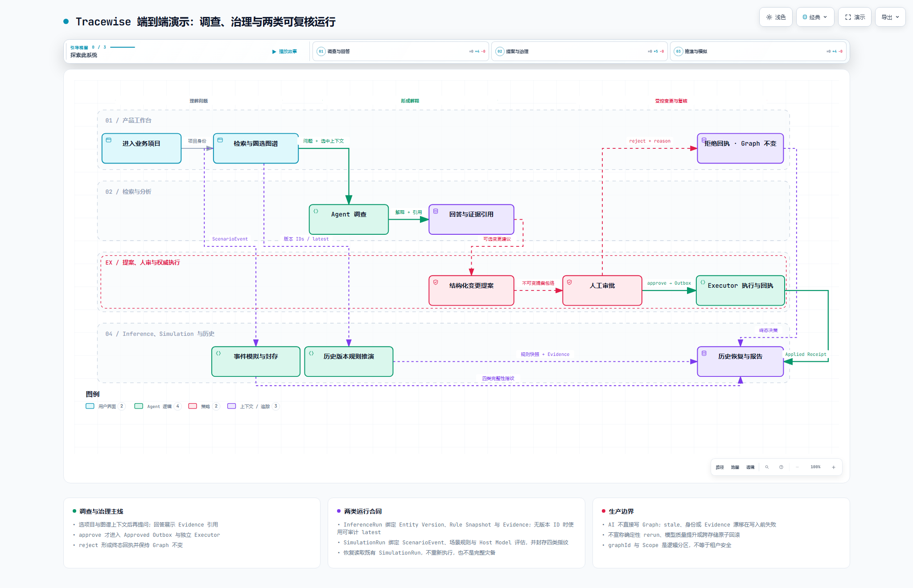Select the 进入业务项目 node
Screen dimensions: 913x588
coord(141,148)
